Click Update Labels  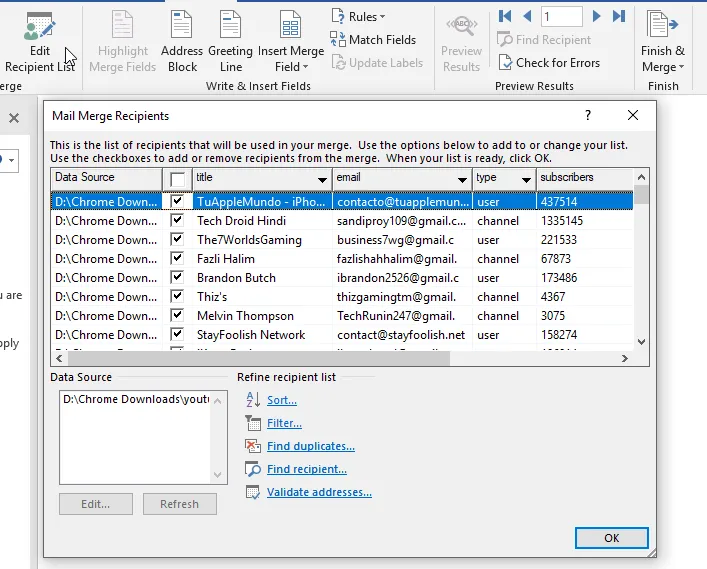point(378,63)
